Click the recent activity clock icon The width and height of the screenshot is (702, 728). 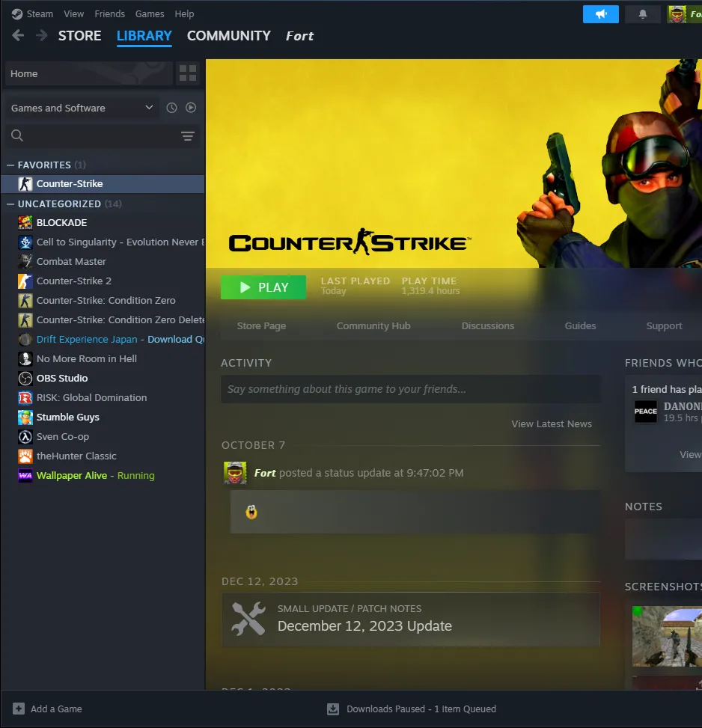[x=172, y=108]
